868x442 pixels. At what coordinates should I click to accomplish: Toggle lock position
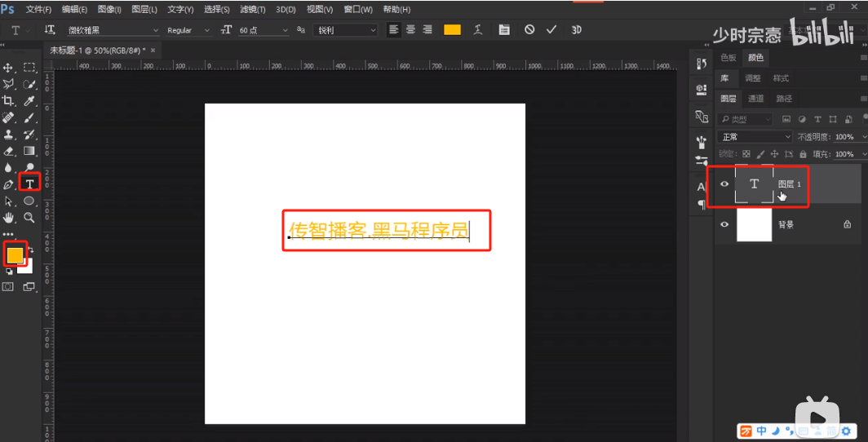click(x=774, y=154)
